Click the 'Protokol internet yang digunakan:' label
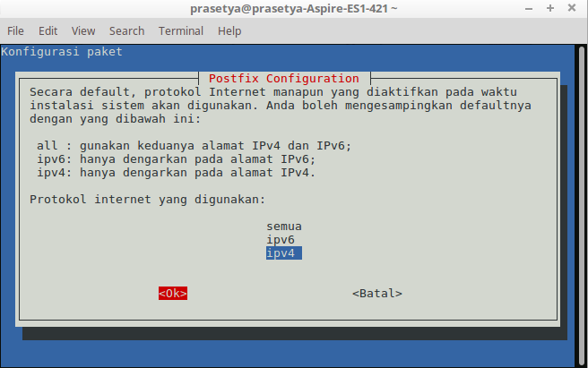 point(147,200)
